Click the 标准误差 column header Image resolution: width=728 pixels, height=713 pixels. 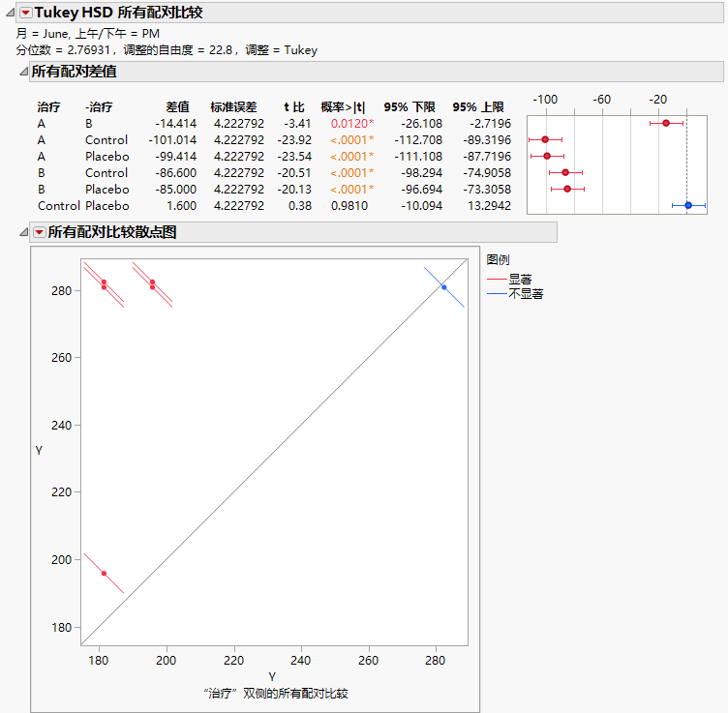pyautogui.click(x=232, y=106)
